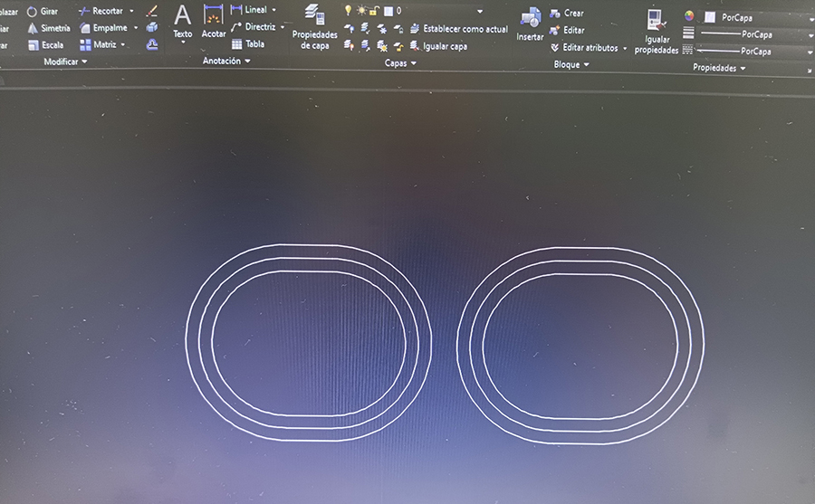Image resolution: width=815 pixels, height=504 pixels.
Task: Click the Insertar block icon
Action: pyautogui.click(x=530, y=24)
